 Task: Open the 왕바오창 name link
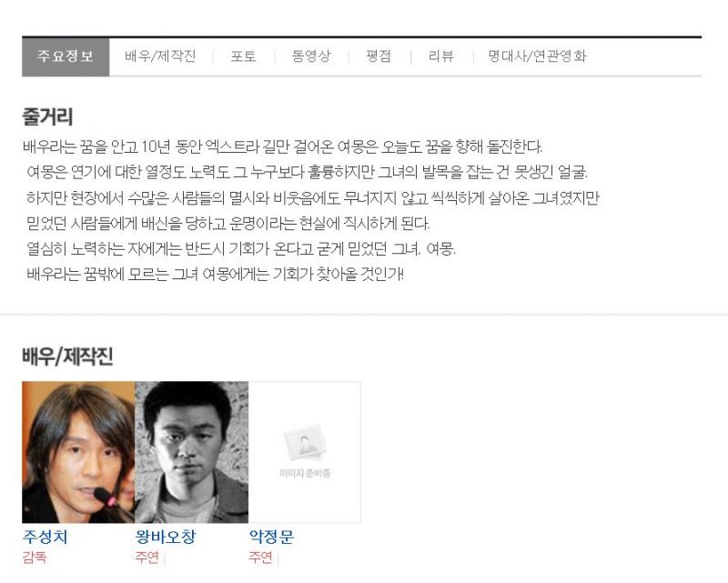coord(166,537)
